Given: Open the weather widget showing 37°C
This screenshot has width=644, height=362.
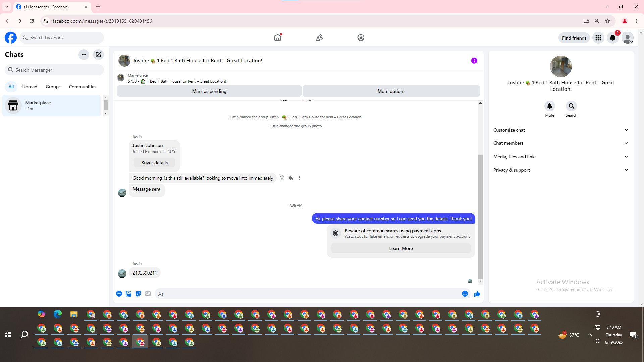Looking at the screenshot, I should tap(569, 335).
